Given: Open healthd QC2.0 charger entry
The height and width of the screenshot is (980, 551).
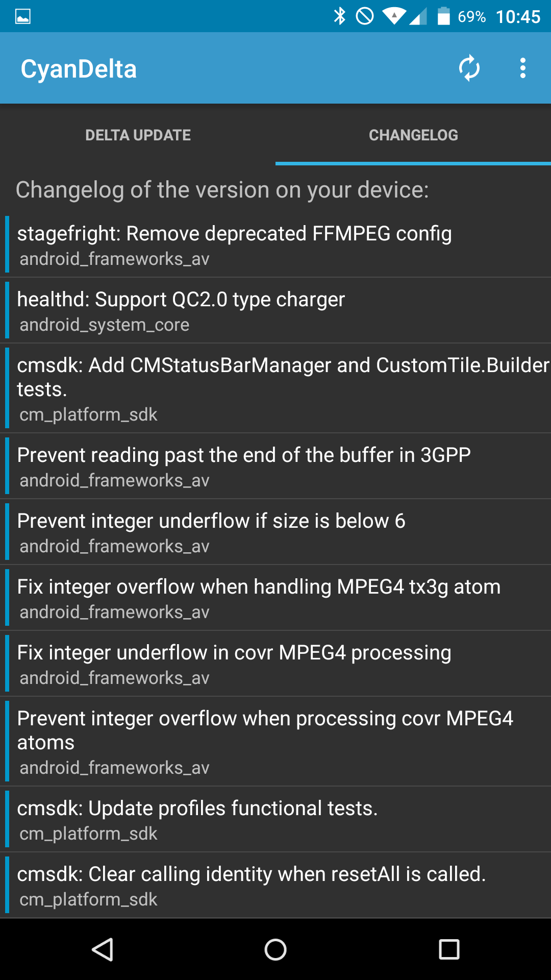Looking at the screenshot, I should (x=275, y=311).
